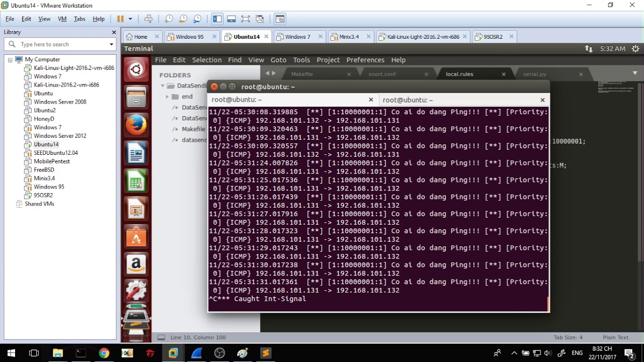Open Makefile from the Sublime sidebar
This screenshot has height=362, width=644.
click(x=193, y=129)
